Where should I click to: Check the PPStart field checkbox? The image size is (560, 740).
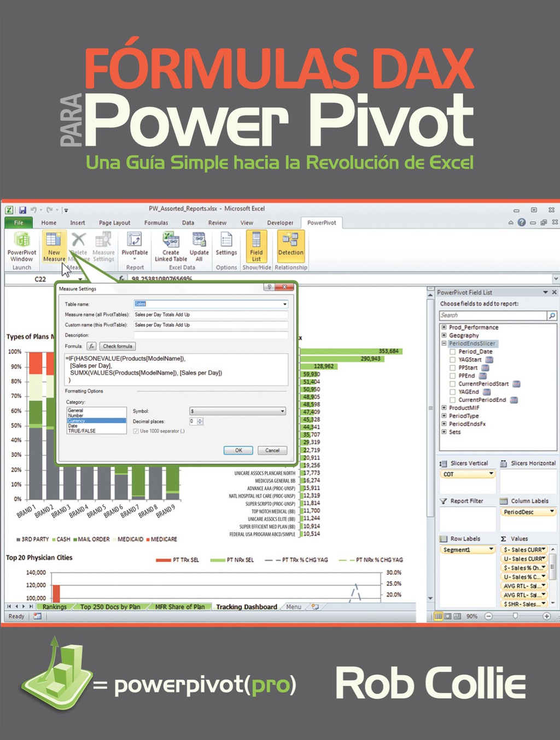pos(453,368)
